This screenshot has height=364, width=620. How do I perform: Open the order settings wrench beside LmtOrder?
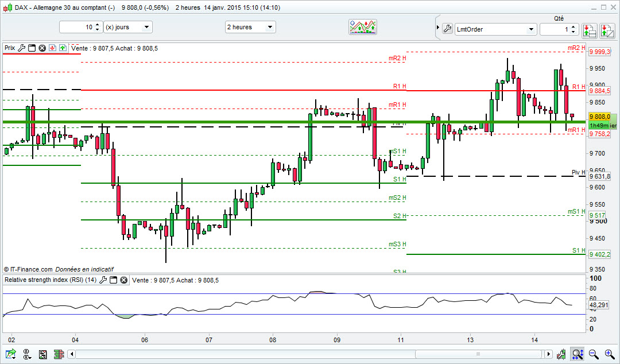[x=447, y=29]
